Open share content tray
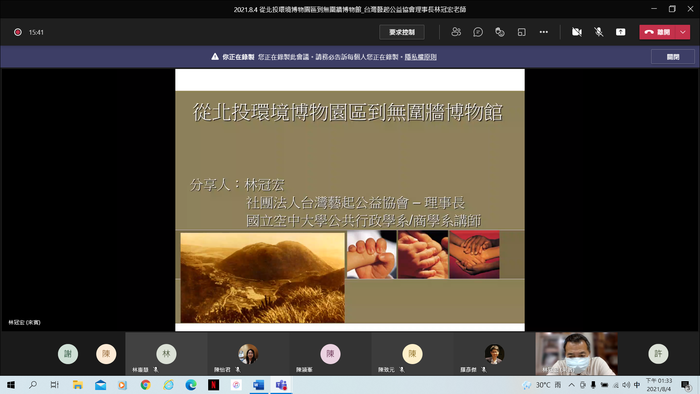Viewport: 700px width, 394px height. click(621, 32)
